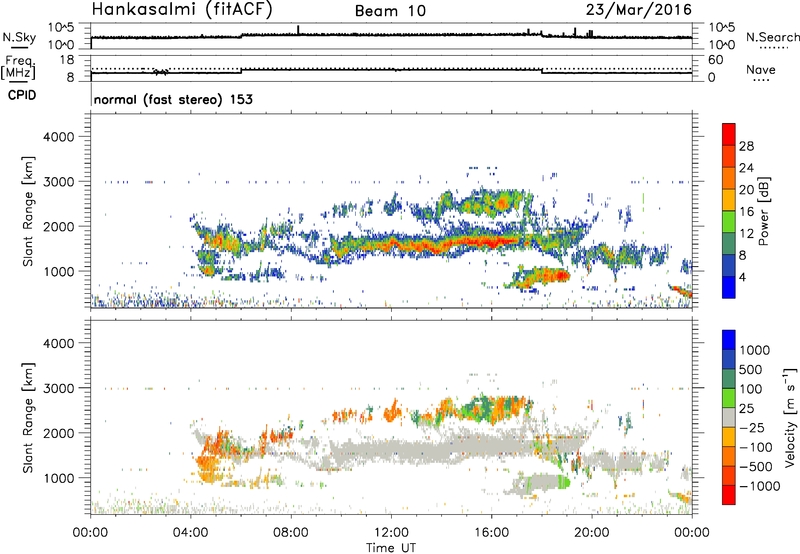Click the Velocity [m s-1] colorbar title
Image resolution: width=800 pixels, height=554 pixels.
pyautogui.click(x=790, y=417)
